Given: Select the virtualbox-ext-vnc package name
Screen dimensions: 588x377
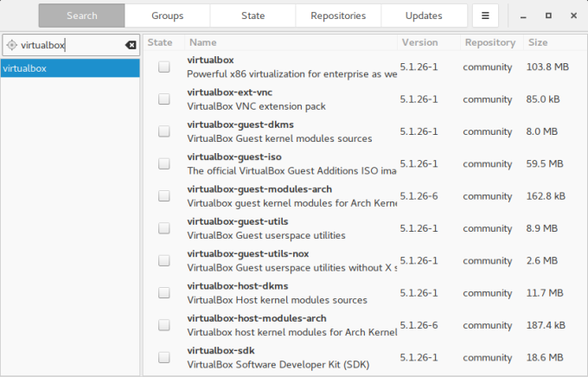Looking at the screenshot, I should point(229,93).
